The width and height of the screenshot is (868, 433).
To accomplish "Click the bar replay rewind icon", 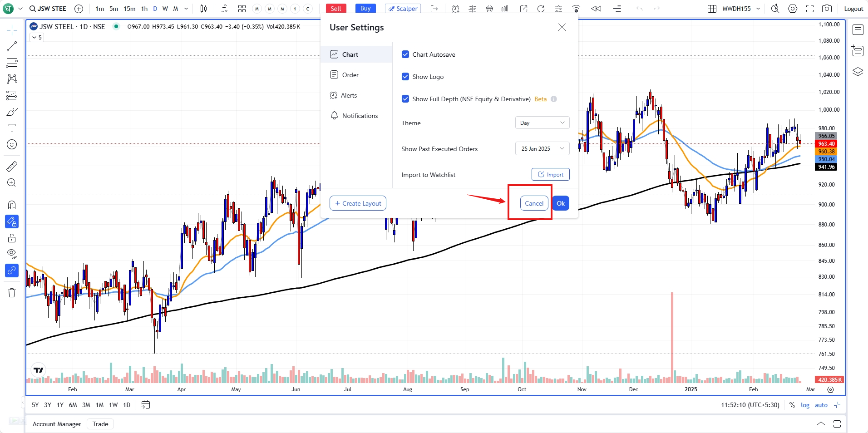I will pyautogui.click(x=596, y=9).
